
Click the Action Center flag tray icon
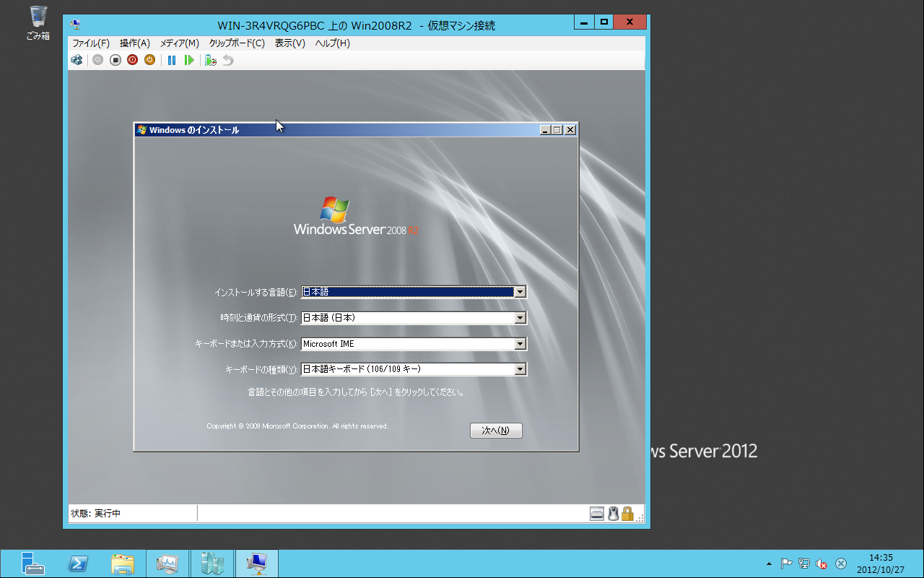tap(787, 564)
